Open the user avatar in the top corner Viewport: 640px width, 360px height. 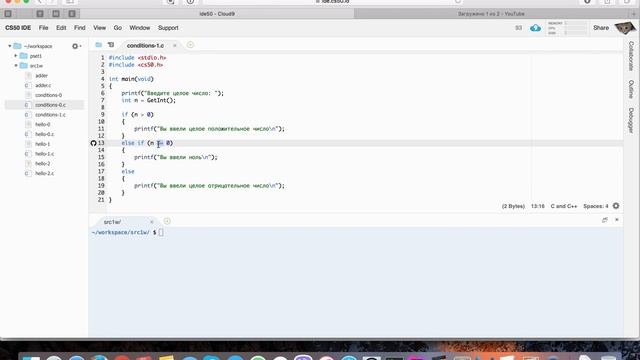pyautogui.click(x=625, y=28)
